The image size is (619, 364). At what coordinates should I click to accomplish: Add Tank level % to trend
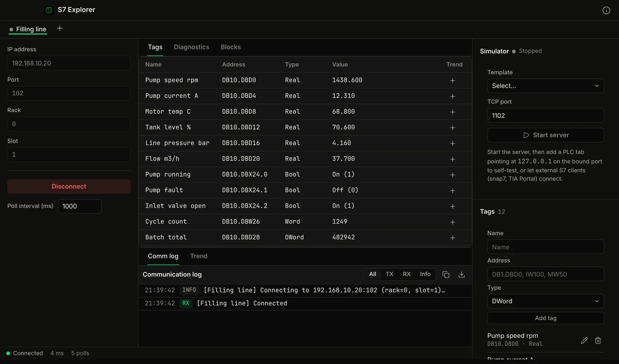pos(453,128)
